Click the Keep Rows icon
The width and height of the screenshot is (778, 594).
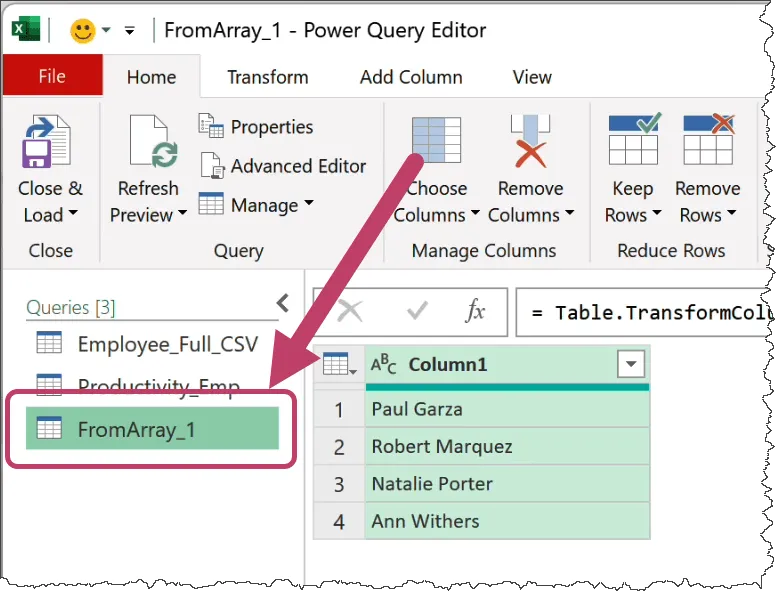coord(633,142)
